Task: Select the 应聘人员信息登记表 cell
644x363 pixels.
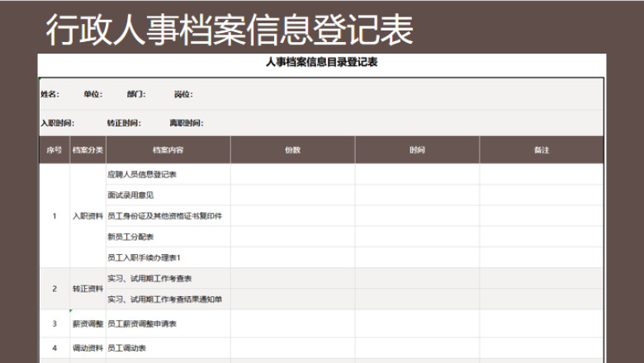Action: [x=168, y=174]
